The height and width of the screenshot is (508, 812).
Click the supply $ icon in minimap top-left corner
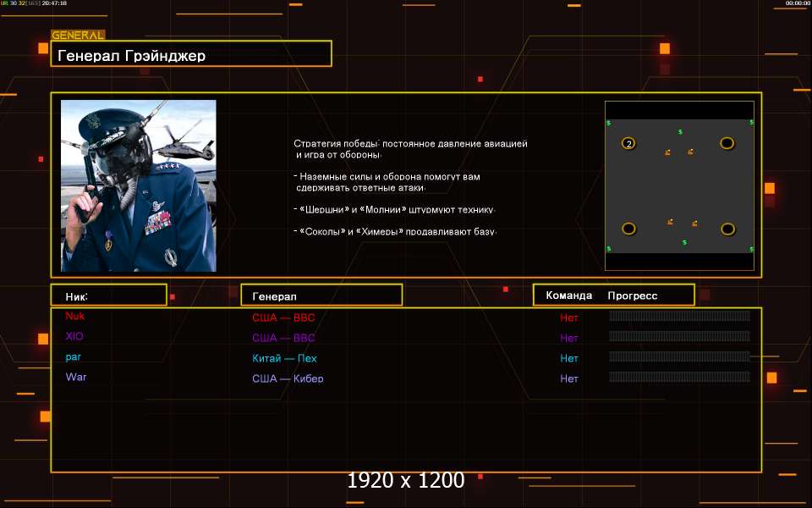pyautogui.click(x=608, y=123)
